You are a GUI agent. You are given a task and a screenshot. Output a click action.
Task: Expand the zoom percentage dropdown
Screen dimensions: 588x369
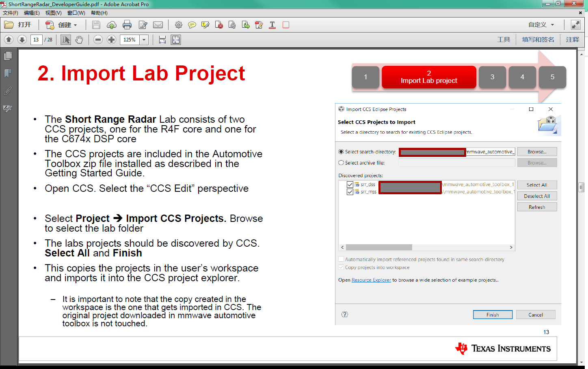(x=144, y=40)
